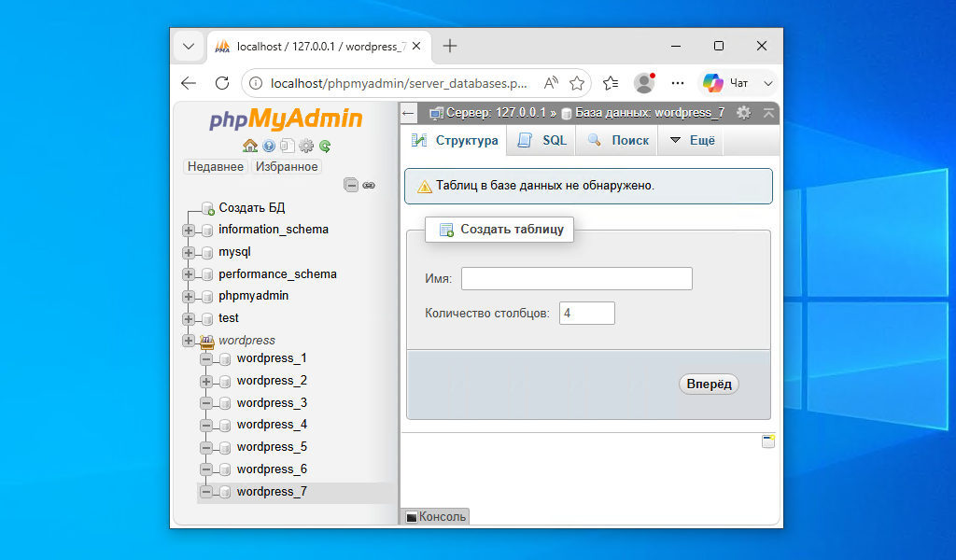Open phpMyAdmin documentation help icon
The image size is (956, 560).
pos(269,146)
